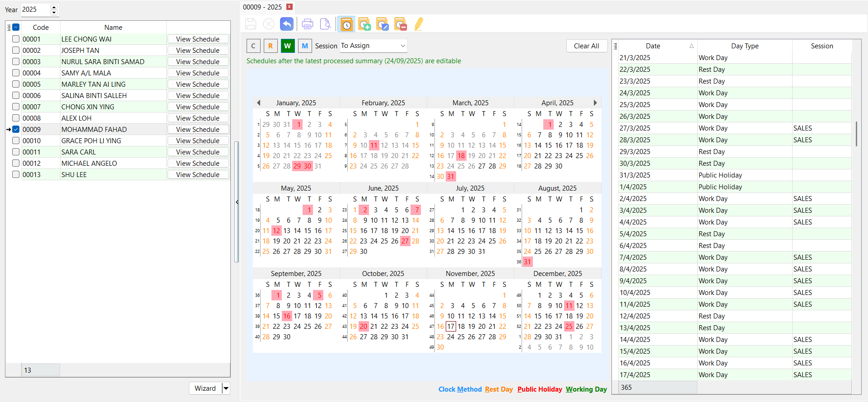Image resolution: width=868 pixels, height=402 pixels.
Task: Click the Clear All button
Action: tap(587, 46)
